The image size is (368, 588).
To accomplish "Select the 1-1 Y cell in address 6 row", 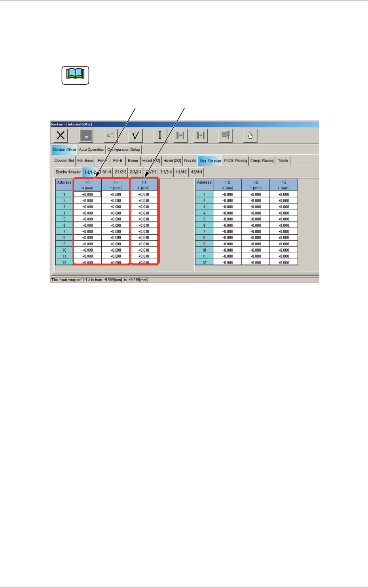I will click(116, 225).
